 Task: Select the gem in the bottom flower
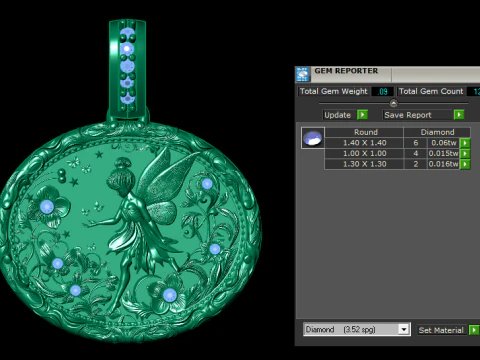point(170,295)
